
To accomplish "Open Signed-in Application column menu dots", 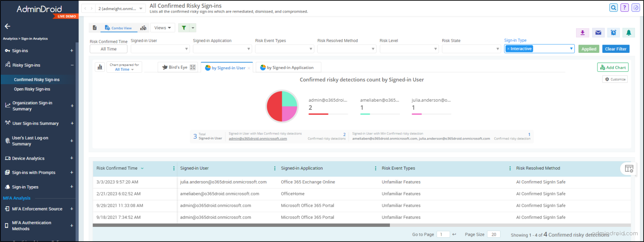I will point(376,168).
